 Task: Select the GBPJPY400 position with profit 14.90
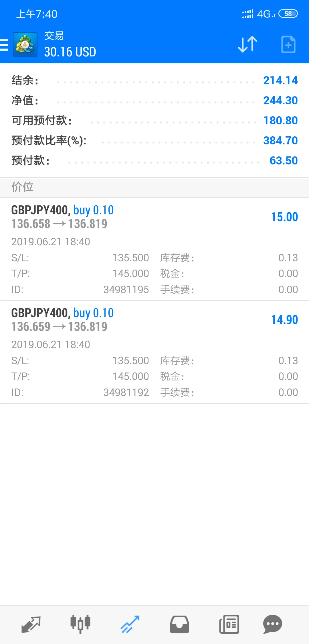tap(154, 352)
